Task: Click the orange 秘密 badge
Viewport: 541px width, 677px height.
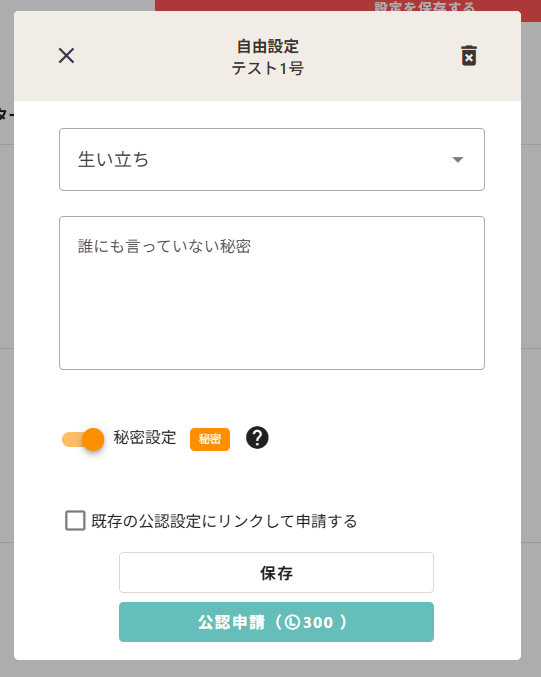Action: [210, 439]
